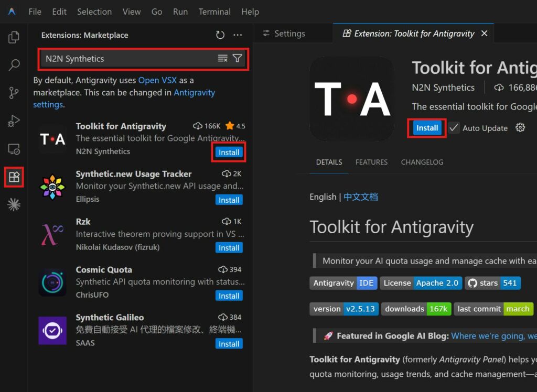This screenshot has width=537, height=392.
Task: Click the ChrisUFO publisher name
Action: pyautogui.click(x=92, y=295)
